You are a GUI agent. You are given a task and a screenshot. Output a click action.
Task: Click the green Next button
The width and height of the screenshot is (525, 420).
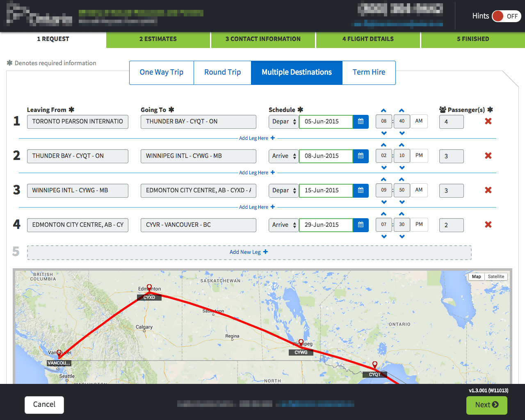click(486, 405)
